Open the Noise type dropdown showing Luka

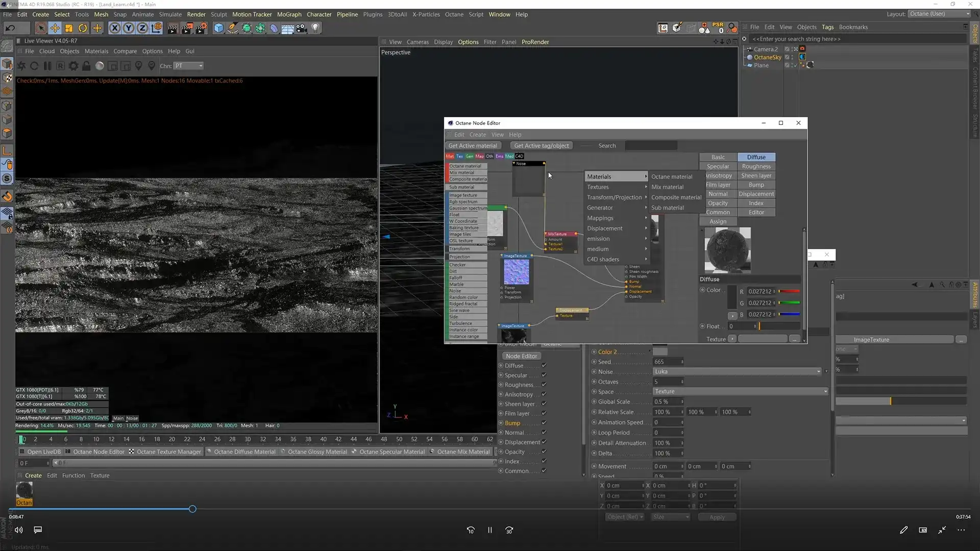(x=738, y=371)
